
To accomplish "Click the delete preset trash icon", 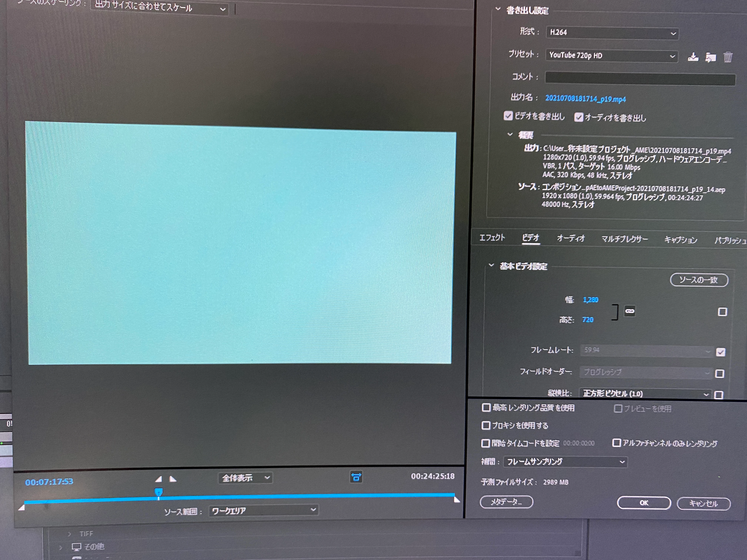I will click(x=728, y=57).
